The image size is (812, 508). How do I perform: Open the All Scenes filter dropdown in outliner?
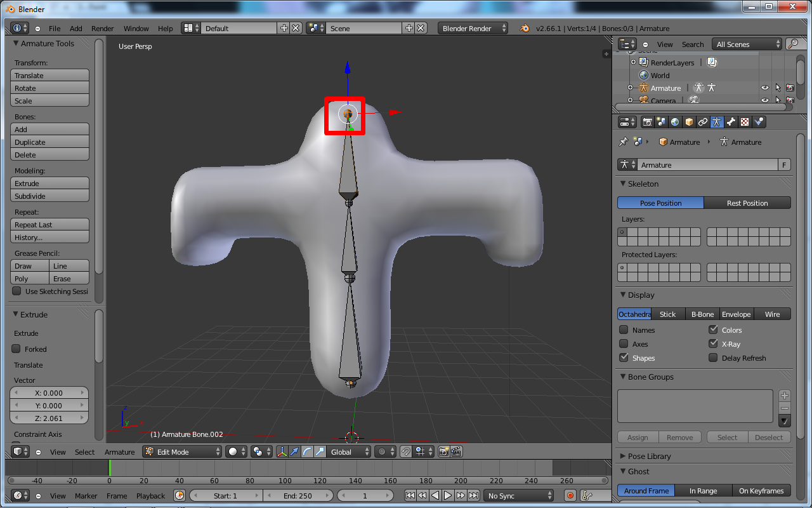point(746,44)
